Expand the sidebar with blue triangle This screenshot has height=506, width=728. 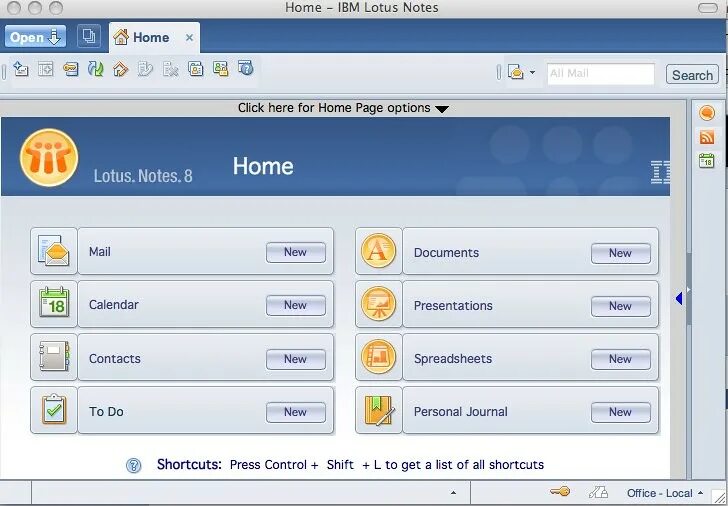coord(679,298)
